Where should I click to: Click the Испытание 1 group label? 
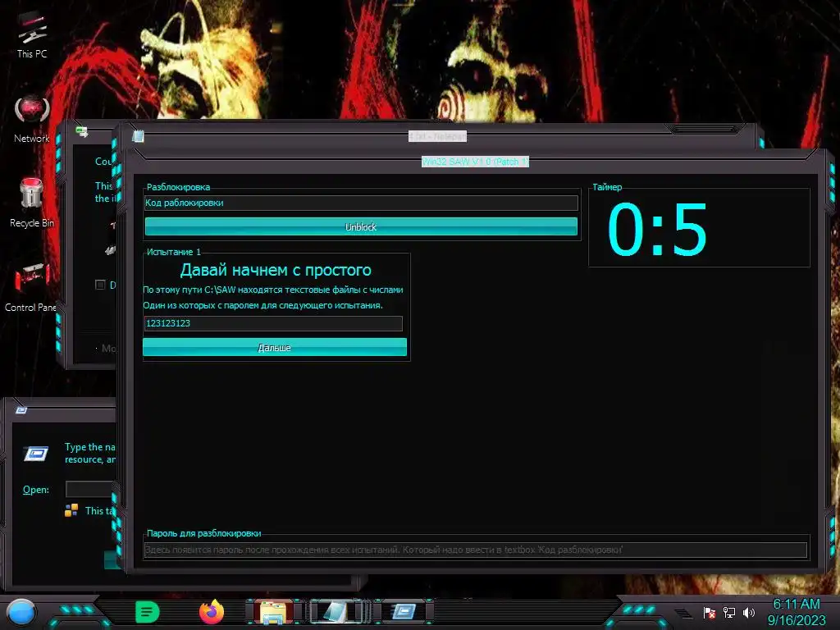[174, 252]
